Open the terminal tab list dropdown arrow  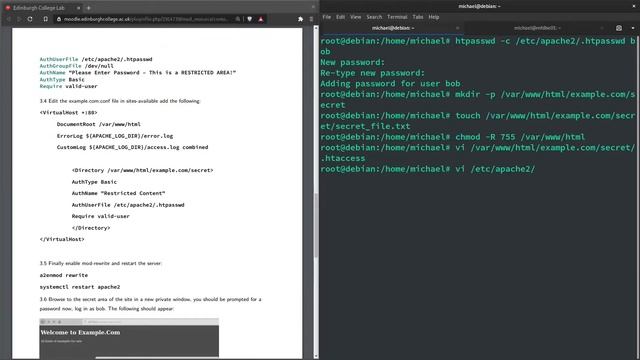[x=633, y=28]
